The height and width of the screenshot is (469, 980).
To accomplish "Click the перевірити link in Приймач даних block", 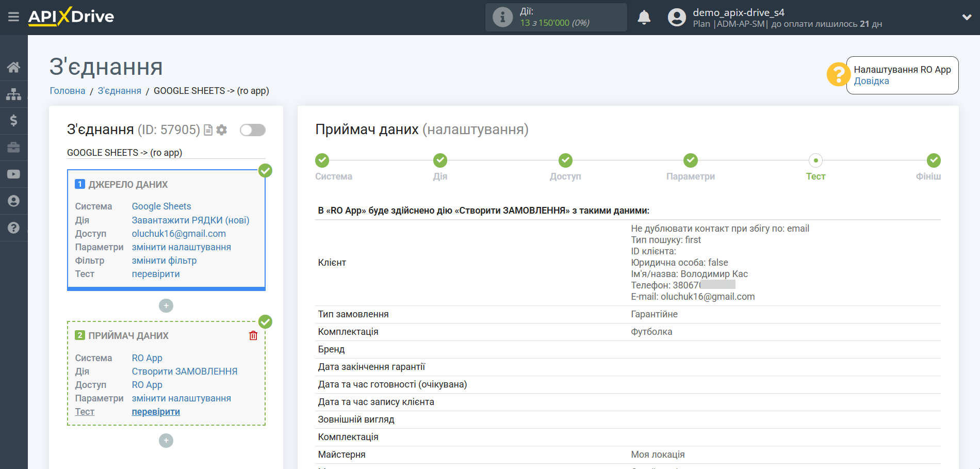I will click(156, 411).
